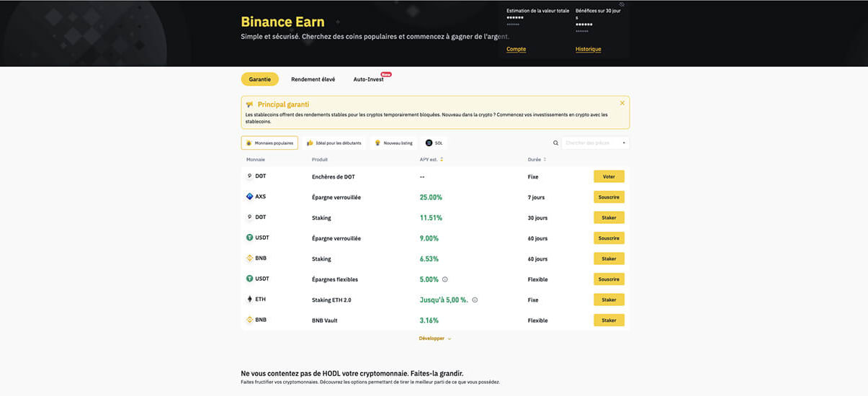Click the SOL coin logo icon
Viewport: 868px width, 396px height.
tap(429, 143)
